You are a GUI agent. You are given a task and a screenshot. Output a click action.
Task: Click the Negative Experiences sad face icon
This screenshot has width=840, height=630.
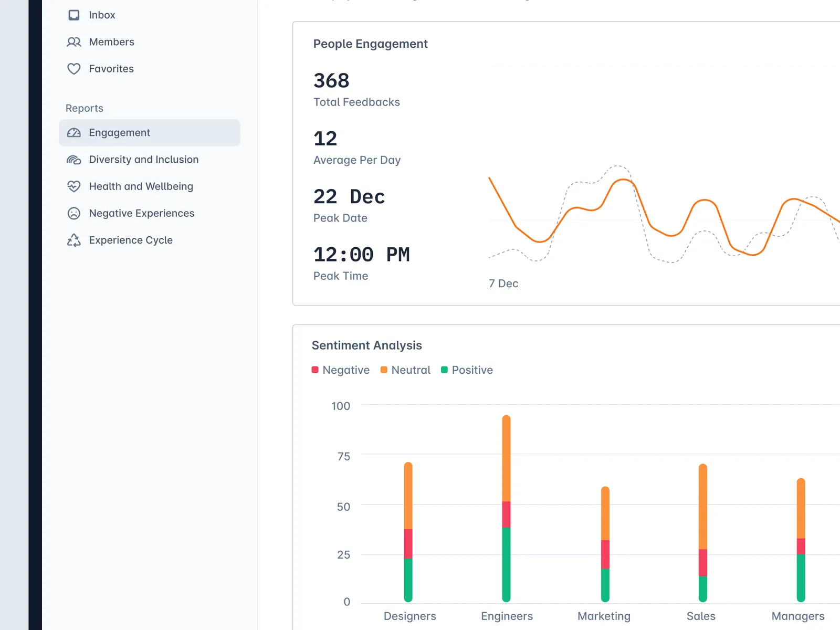pos(74,213)
